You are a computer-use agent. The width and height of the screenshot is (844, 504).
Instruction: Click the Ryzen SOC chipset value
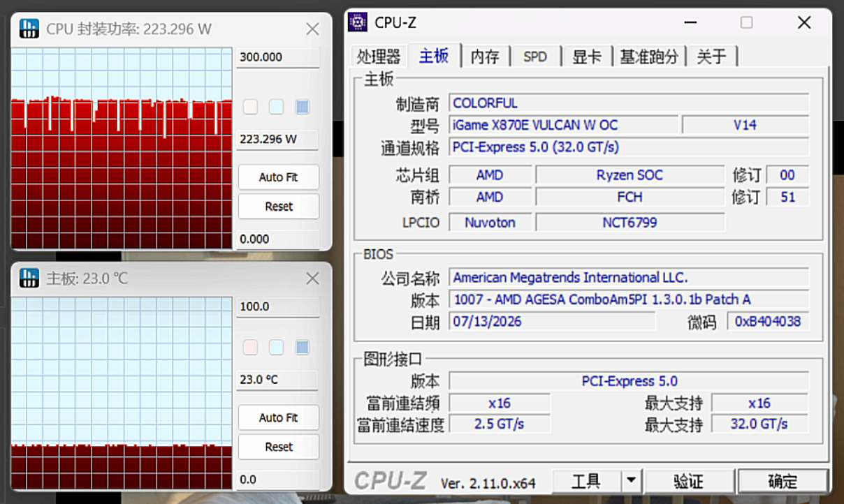pyautogui.click(x=630, y=175)
